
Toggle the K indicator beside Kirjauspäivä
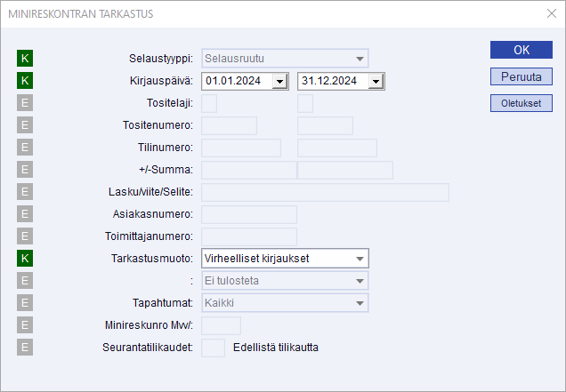25,81
